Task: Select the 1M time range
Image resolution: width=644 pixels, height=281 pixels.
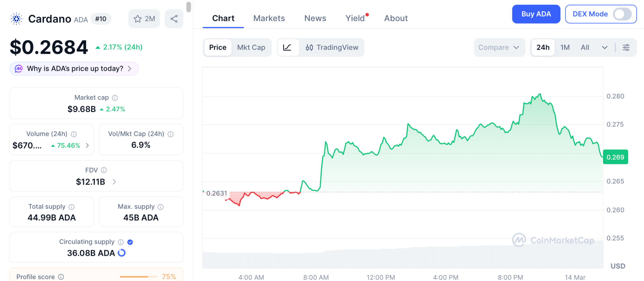Action: tap(565, 48)
